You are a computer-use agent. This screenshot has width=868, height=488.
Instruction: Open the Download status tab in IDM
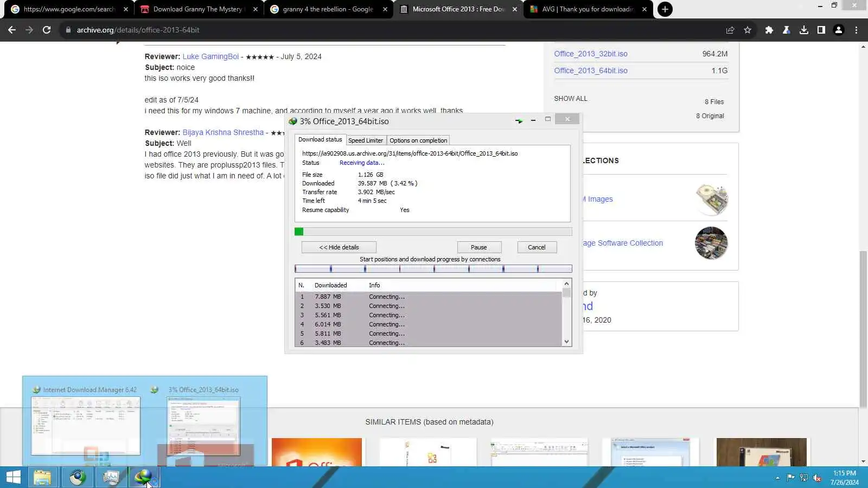click(320, 140)
